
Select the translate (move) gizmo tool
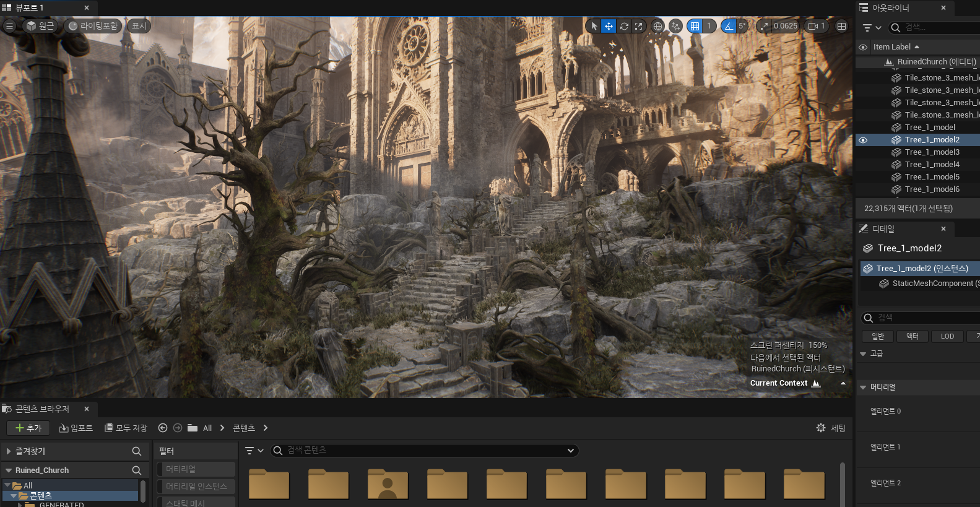coord(609,26)
